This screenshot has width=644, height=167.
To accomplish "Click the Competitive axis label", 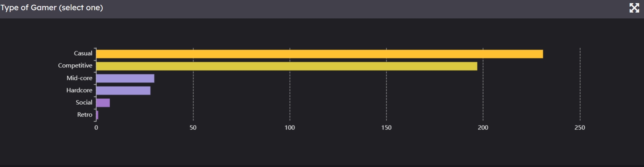I will [x=75, y=65].
